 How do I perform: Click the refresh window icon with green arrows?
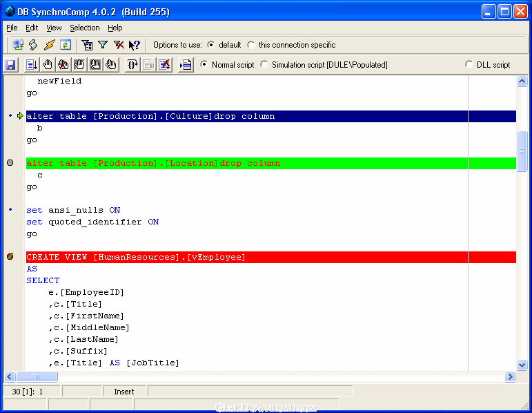[x=66, y=45]
